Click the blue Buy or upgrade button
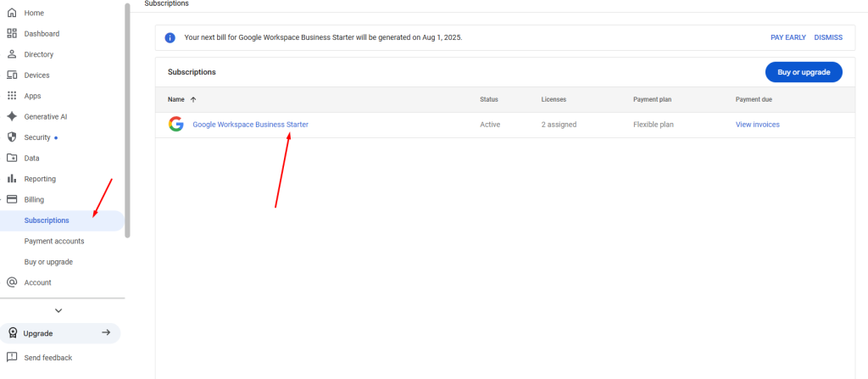 [804, 72]
